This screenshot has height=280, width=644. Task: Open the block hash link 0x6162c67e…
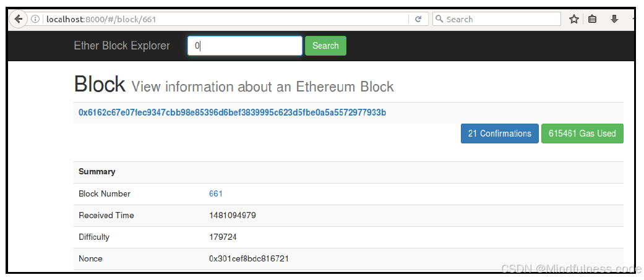(232, 112)
